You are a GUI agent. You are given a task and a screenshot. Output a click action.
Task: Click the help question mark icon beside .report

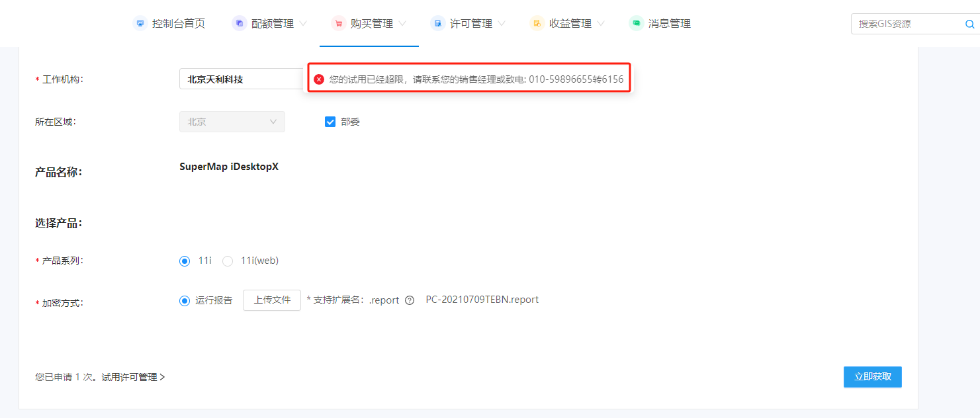[x=410, y=300]
